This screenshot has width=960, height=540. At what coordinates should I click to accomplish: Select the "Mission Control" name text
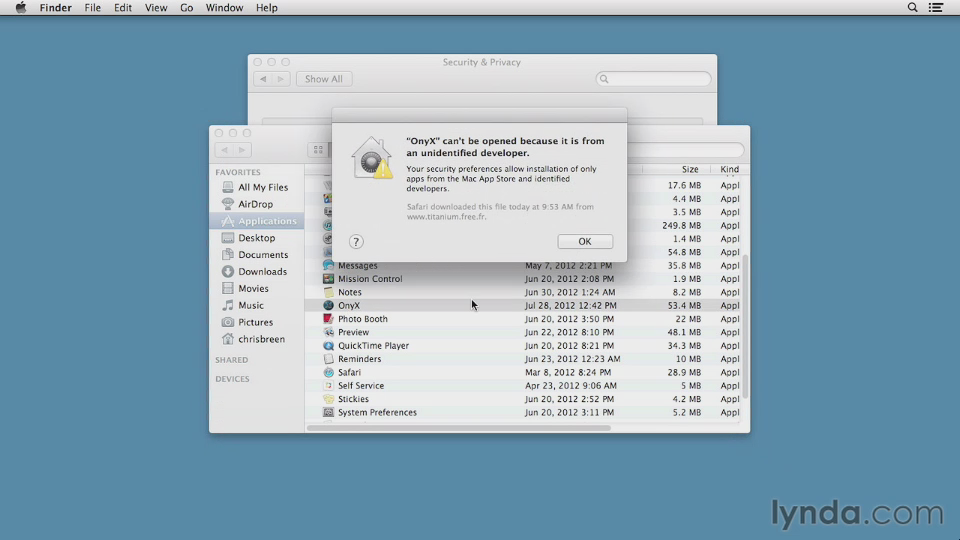(x=370, y=279)
